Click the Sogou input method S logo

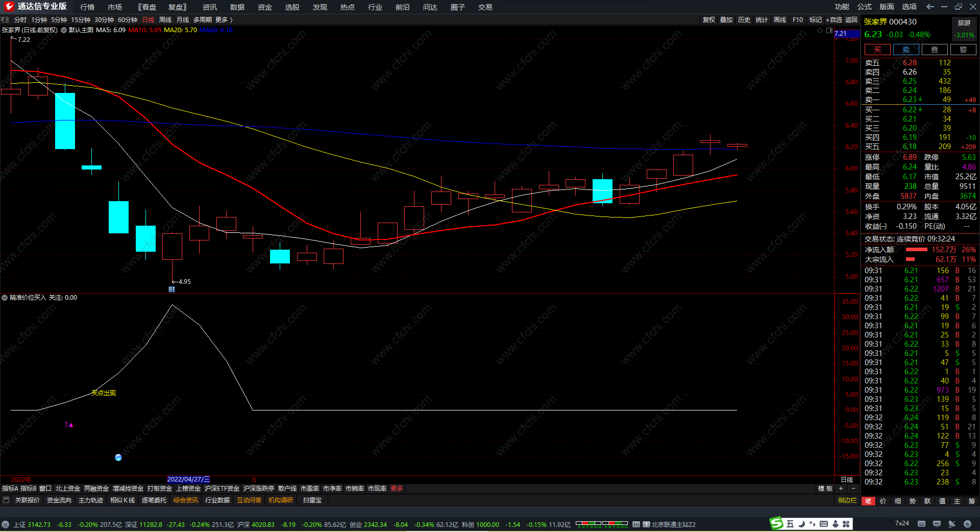point(776,523)
